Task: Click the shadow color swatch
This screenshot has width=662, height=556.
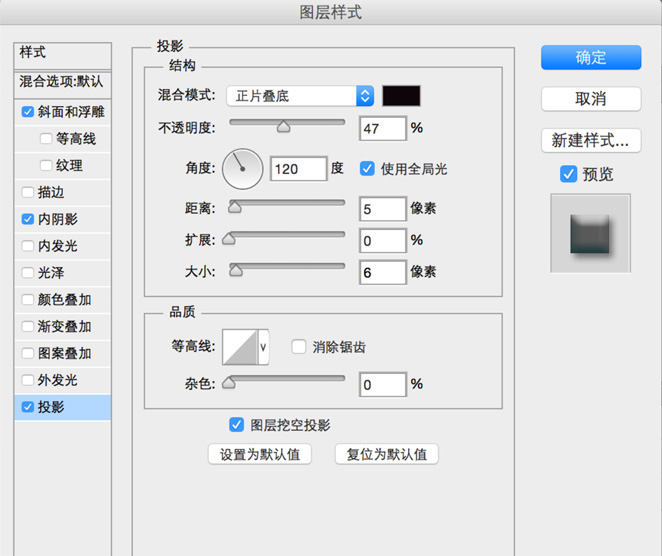Action: point(402,96)
